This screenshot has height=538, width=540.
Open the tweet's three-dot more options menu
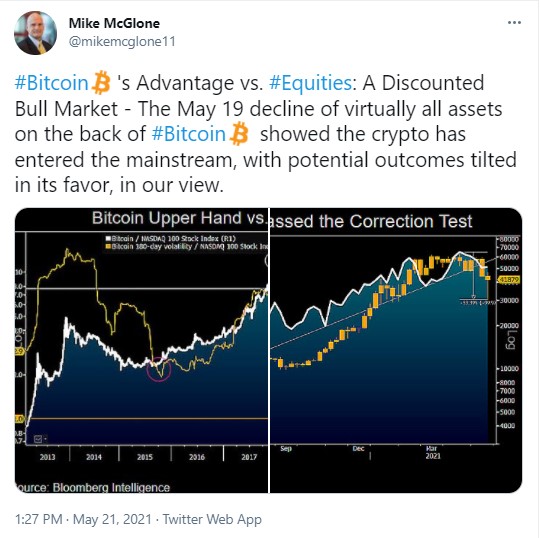click(514, 23)
